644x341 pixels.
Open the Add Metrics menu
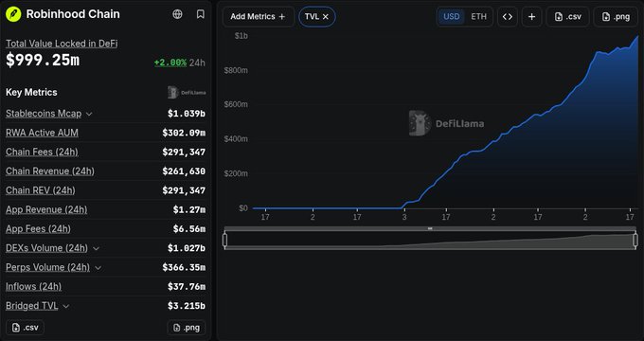pos(258,17)
